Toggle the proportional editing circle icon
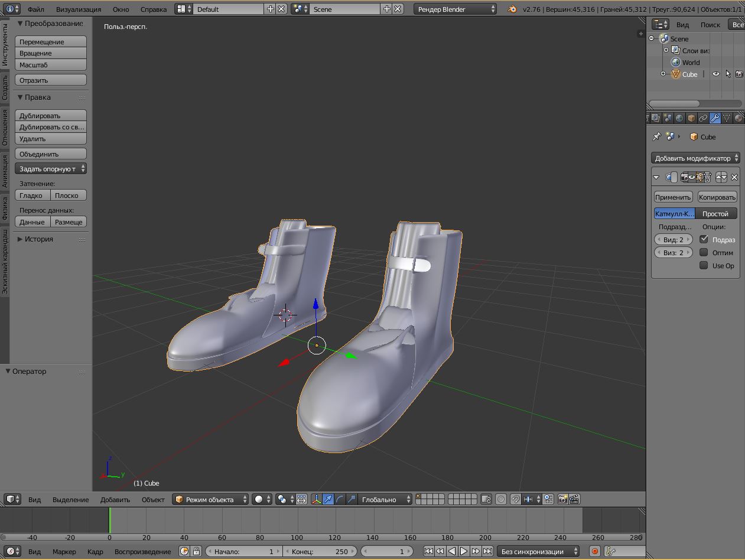 click(501, 499)
